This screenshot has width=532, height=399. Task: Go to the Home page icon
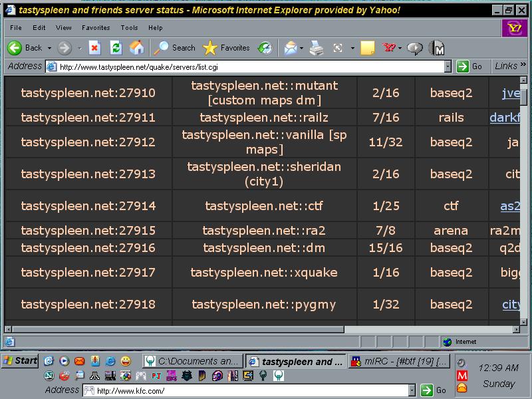click(136, 48)
